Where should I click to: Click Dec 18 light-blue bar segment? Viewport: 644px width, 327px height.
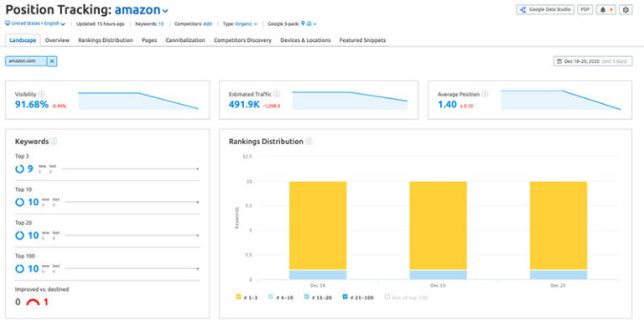click(x=318, y=275)
